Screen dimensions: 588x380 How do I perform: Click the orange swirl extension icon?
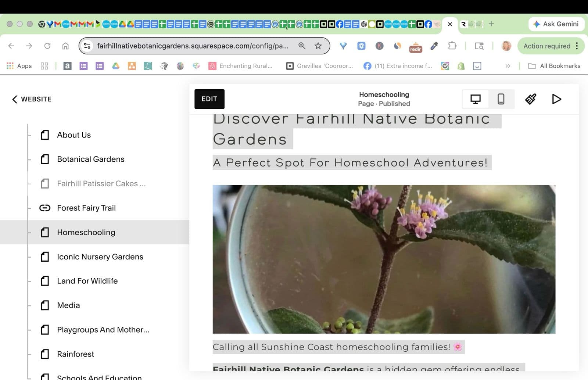tap(398, 46)
